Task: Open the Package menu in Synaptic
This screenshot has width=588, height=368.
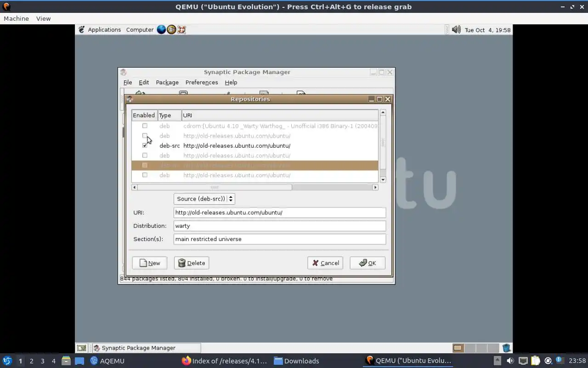Action: pyautogui.click(x=167, y=82)
